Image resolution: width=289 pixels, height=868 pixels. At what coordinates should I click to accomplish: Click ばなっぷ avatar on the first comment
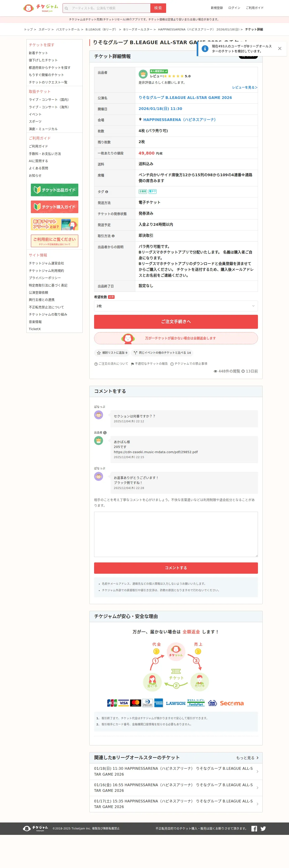coord(99,415)
